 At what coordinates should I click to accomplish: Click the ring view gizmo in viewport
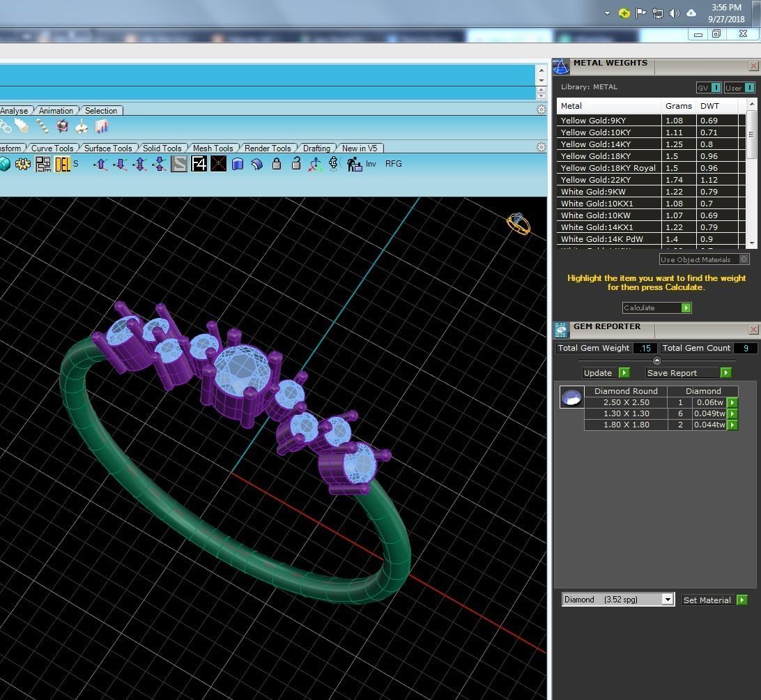pos(518,224)
